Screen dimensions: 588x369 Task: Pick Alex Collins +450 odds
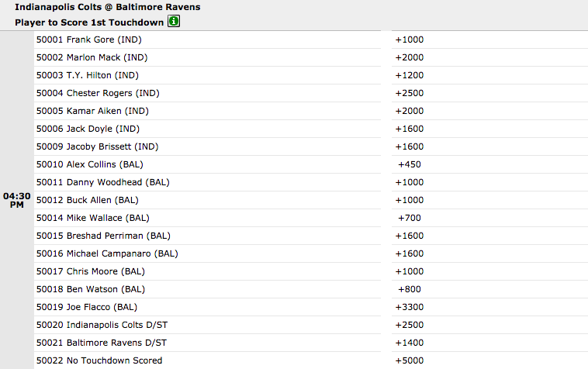point(410,164)
